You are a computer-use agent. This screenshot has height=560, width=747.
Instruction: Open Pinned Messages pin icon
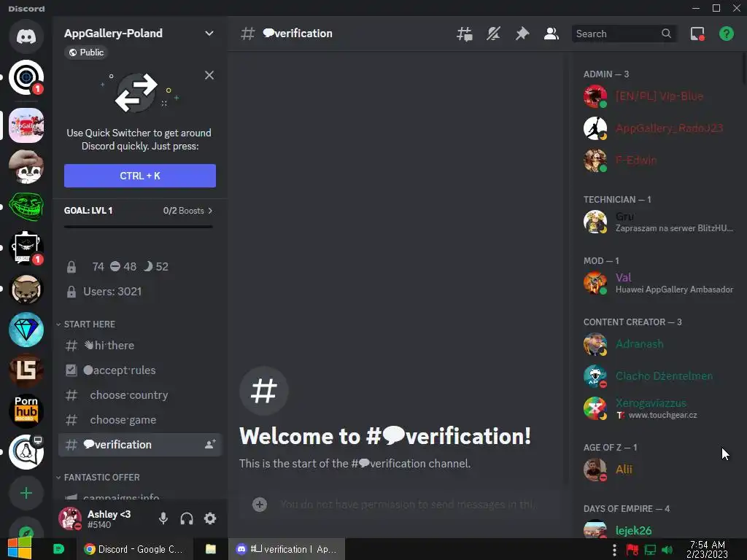tap(522, 34)
